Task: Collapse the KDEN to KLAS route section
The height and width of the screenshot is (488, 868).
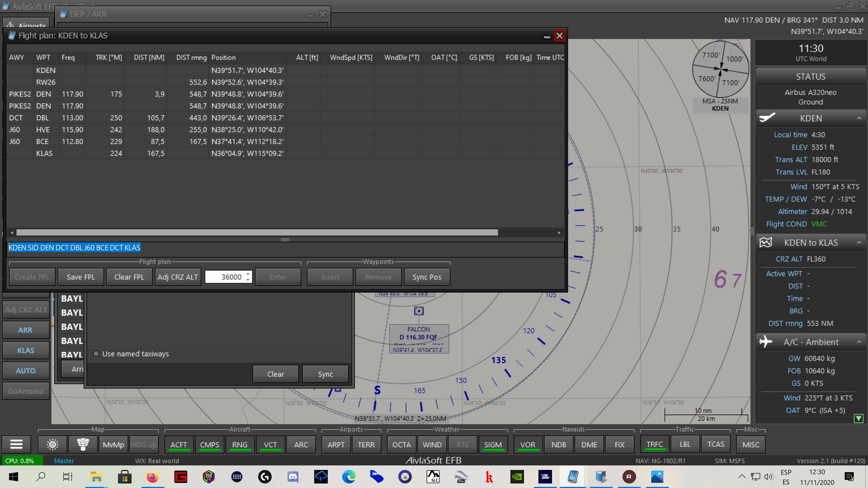Action: [x=859, y=242]
